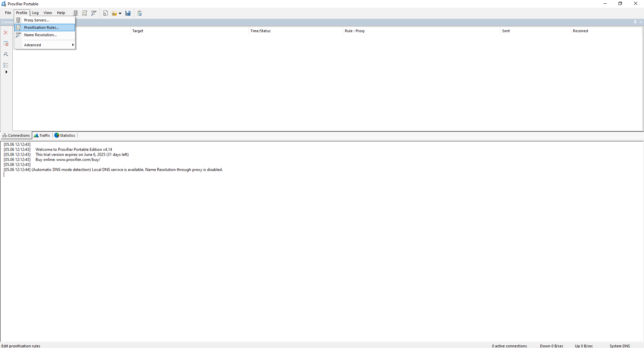Open Name Resolution from the toolbar icon

(94, 13)
